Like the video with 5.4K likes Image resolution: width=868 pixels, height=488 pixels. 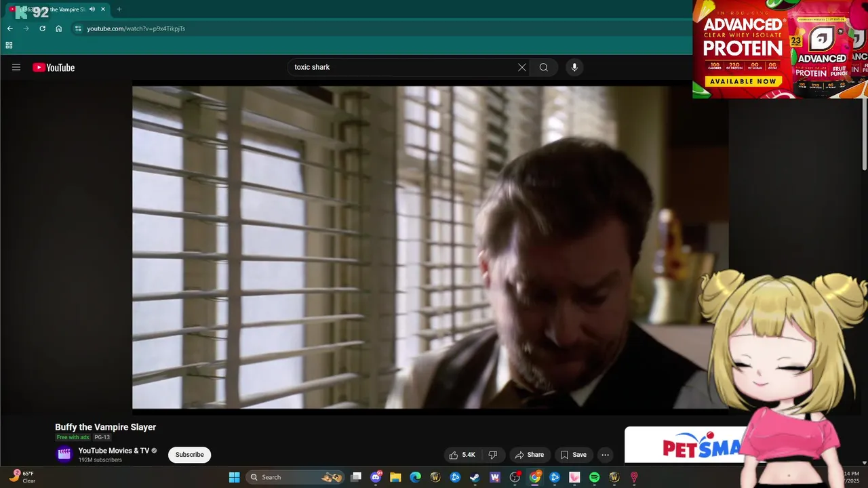click(x=462, y=455)
